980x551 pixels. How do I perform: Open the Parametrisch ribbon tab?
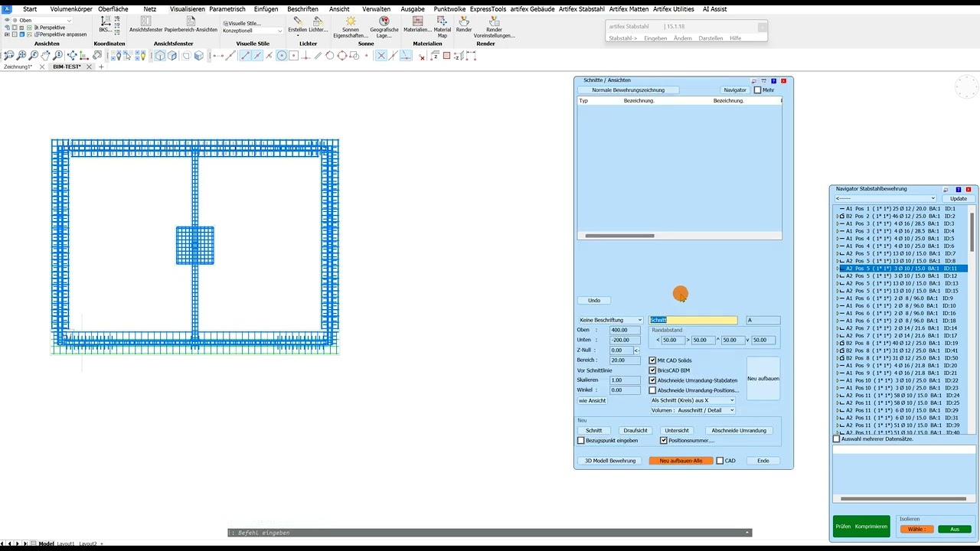point(227,9)
